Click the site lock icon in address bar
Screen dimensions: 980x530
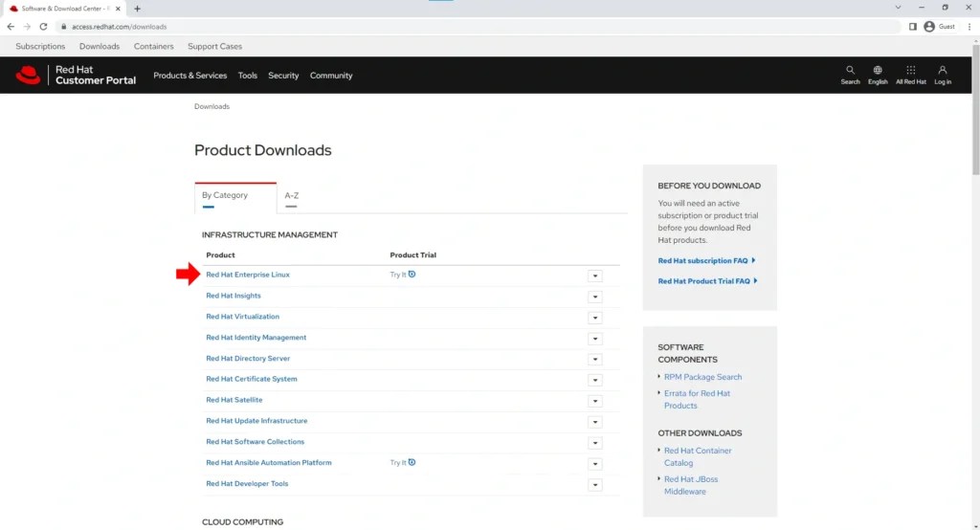(63, 27)
